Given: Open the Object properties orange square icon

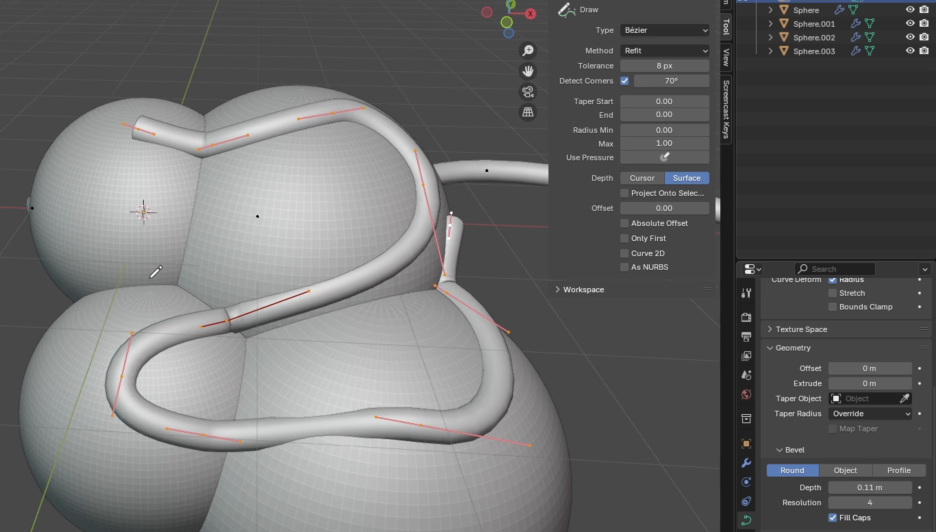Looking at the screenshot, I should click(x=746, y=444).
